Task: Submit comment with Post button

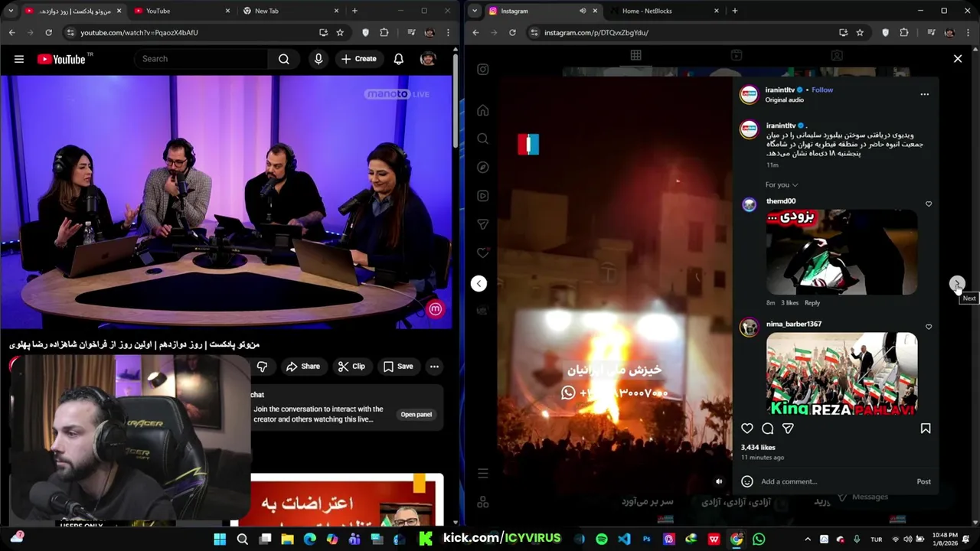Action: coord(924,481)
